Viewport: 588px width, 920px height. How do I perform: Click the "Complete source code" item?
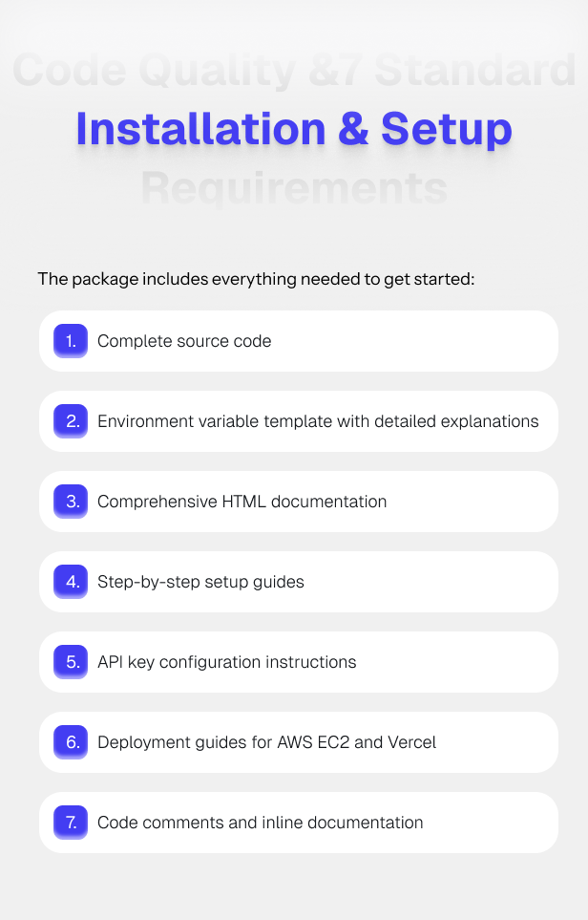click(x=184, y=341)
